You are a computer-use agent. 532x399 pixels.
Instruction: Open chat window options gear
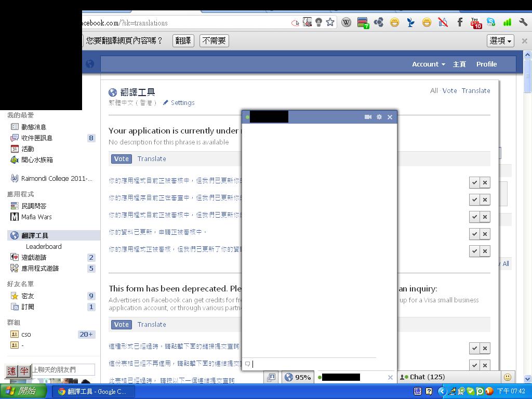coord(379,117)
